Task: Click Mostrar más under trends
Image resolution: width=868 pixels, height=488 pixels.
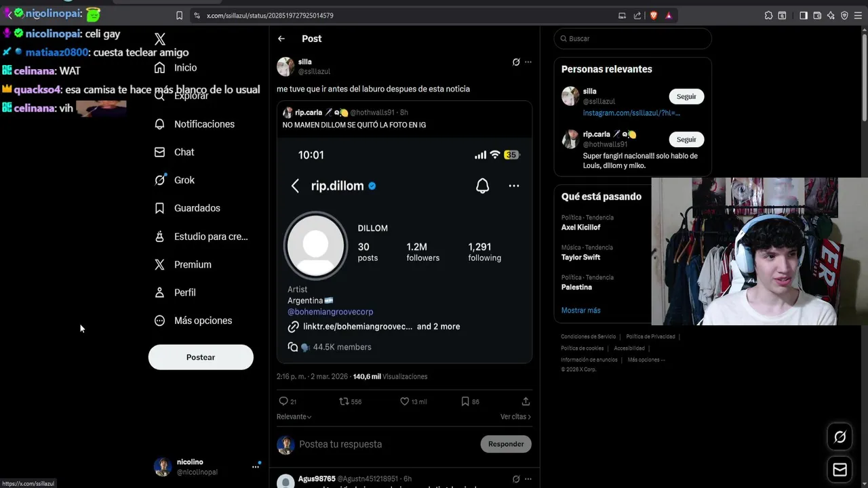Action: point(580,310)
